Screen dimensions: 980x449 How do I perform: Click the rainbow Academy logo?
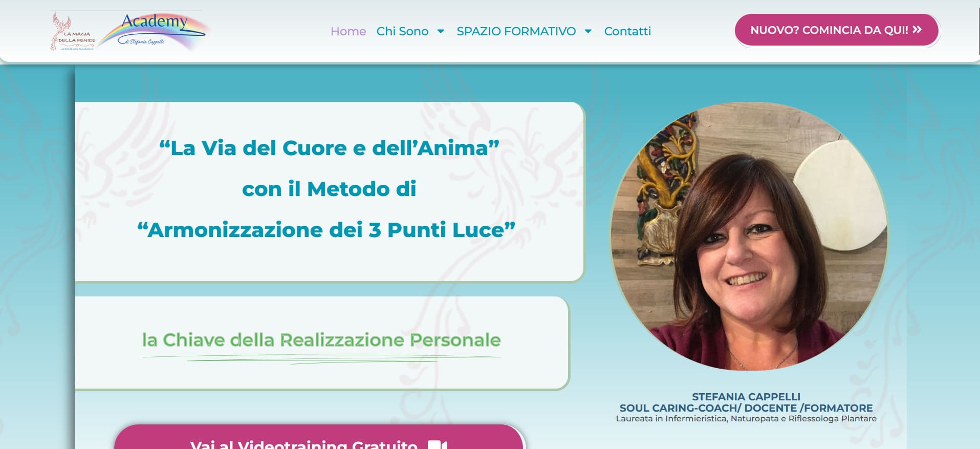[x=154, y=31]
